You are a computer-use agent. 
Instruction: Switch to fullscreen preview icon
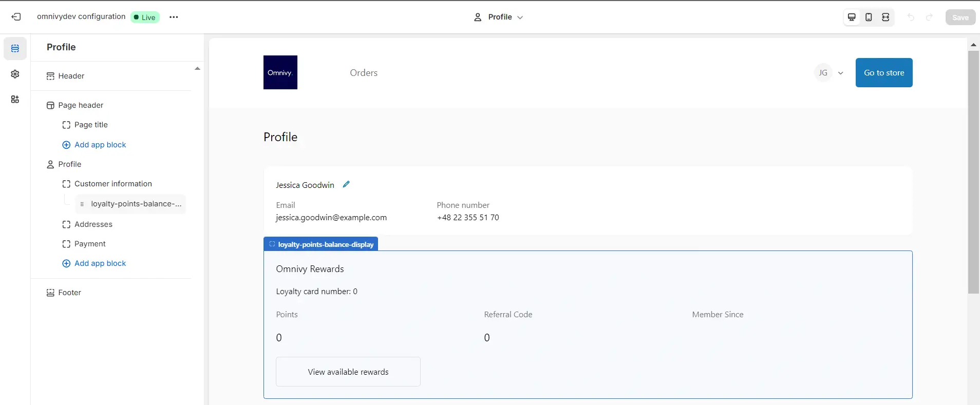pos(885,17)
